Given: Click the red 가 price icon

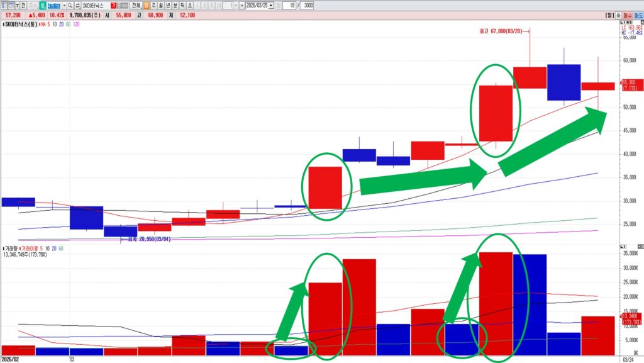Looking at the screenshot, I should (113, 5).
